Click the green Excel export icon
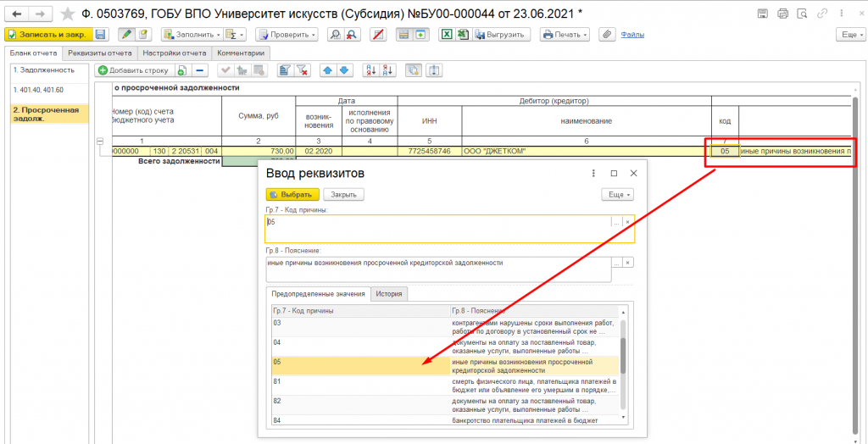This screenshot has height=444, width=868. tap(446, 35)
